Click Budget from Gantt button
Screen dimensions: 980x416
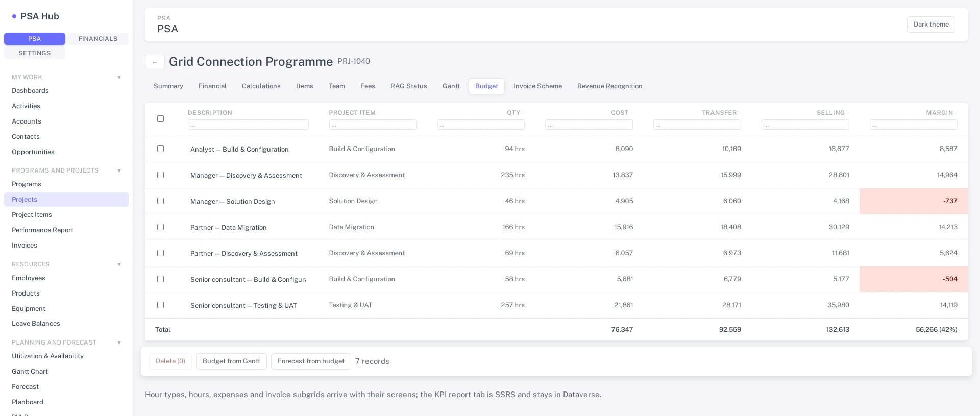pyautogui.click(x=231, y=361)
